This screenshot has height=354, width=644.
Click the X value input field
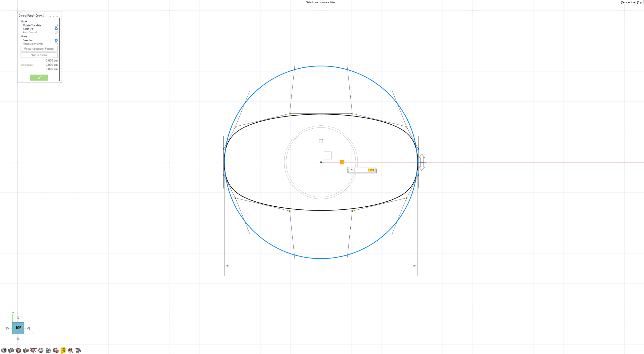(365, 170)
